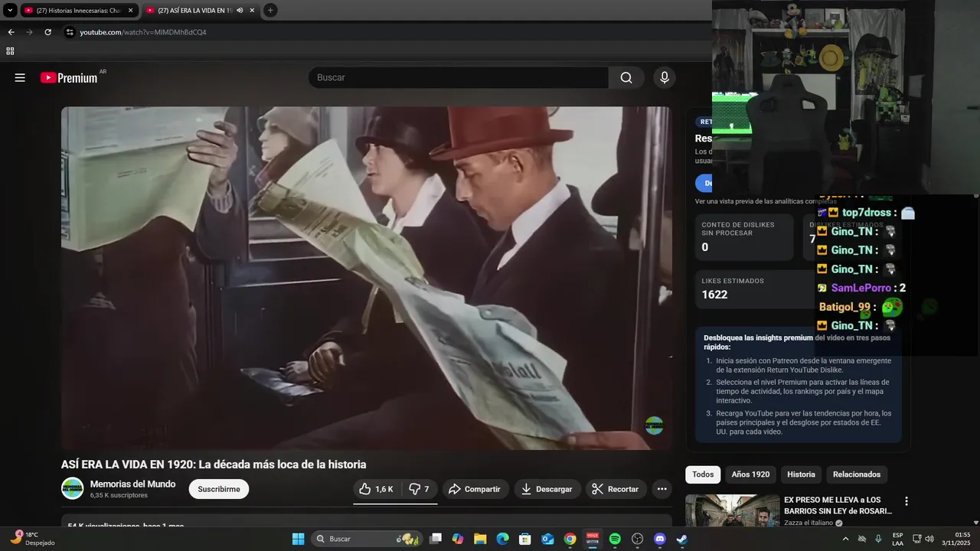Open options menu for EX PRESO video
Viewport: 980px width, 551px height.
906,501
